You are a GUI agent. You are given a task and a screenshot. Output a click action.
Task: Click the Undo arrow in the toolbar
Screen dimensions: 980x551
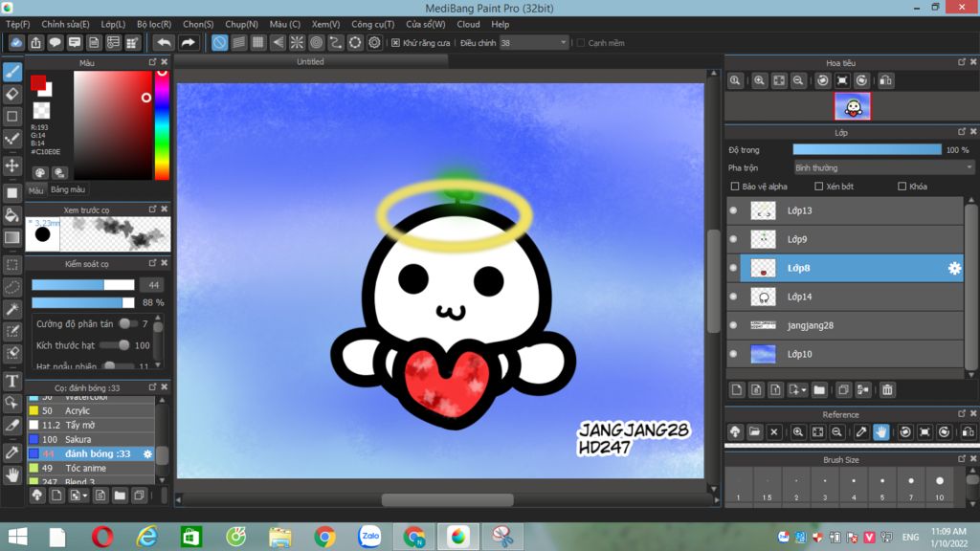(164, 42)
